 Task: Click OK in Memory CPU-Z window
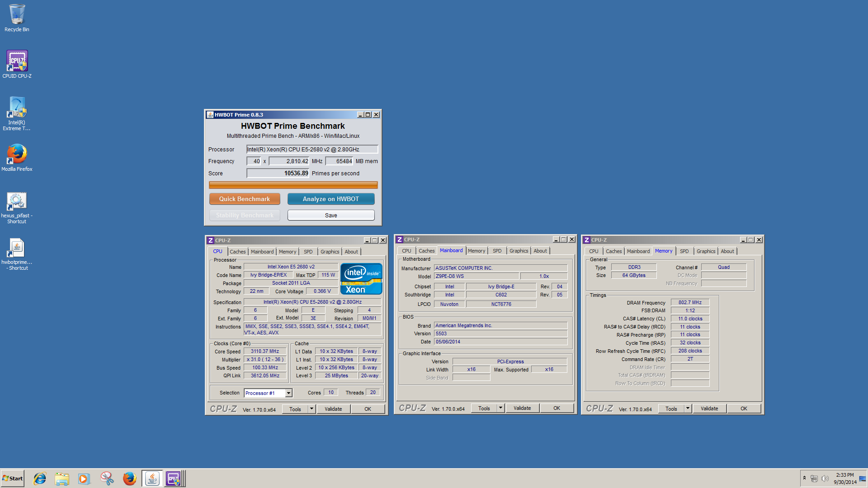point(744,408)
